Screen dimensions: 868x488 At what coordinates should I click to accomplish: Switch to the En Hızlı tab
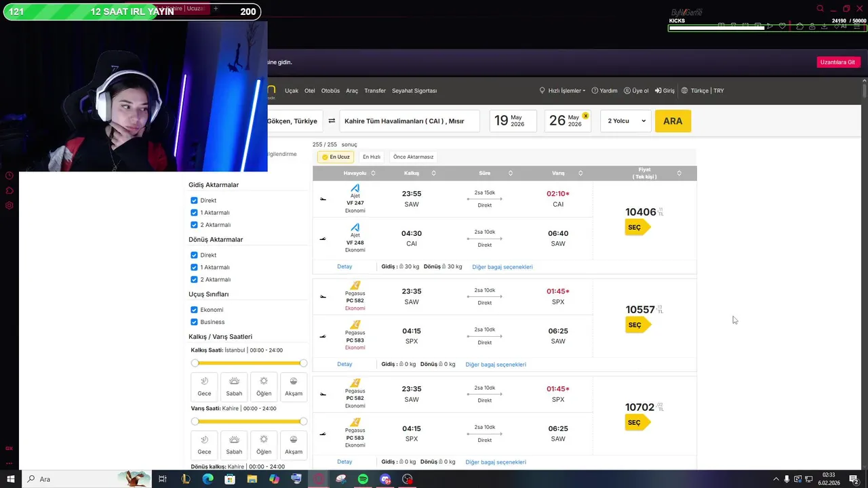372,157
